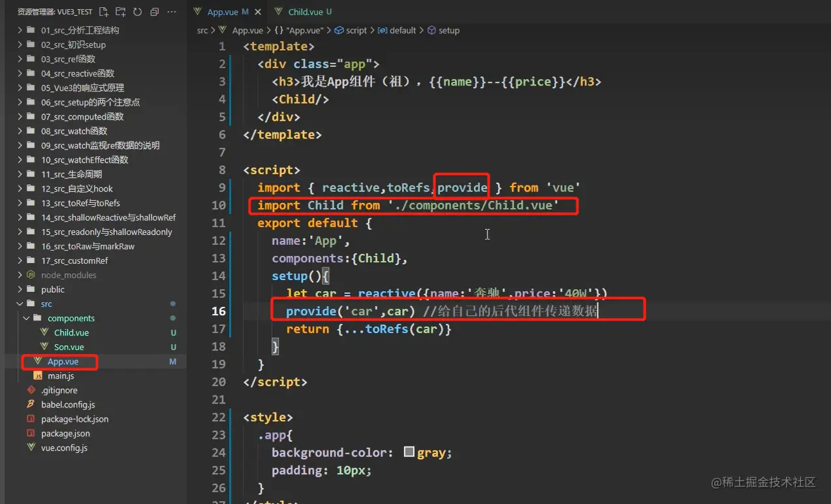Refresh the explorer file tree

click(x=137, y=12)
